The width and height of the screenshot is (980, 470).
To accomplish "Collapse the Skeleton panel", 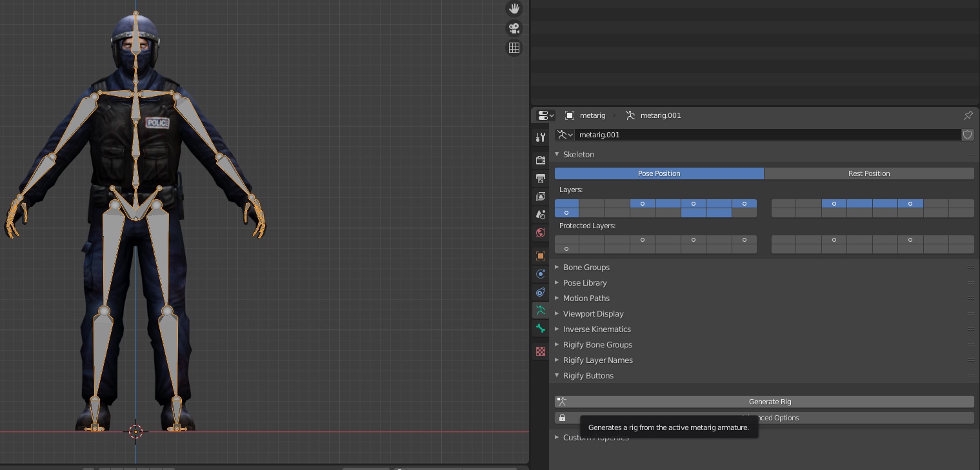I will [x=578, y=155].
